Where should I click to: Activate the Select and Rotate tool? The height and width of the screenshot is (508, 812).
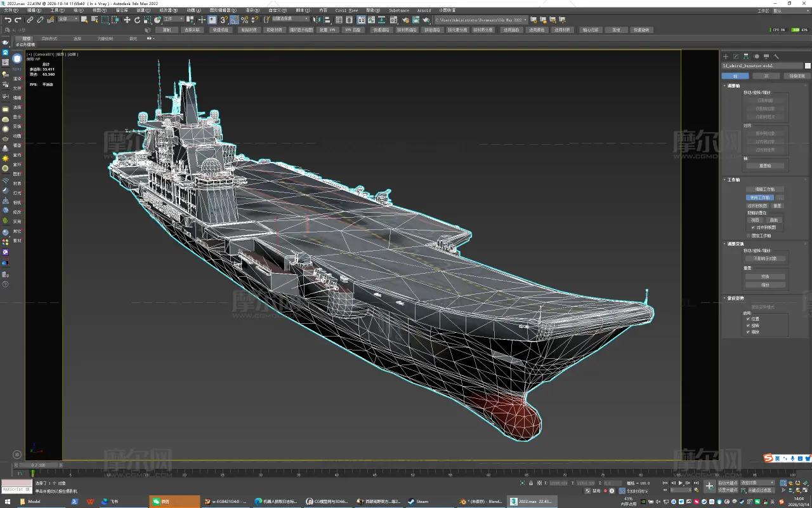tap(137, 20)
